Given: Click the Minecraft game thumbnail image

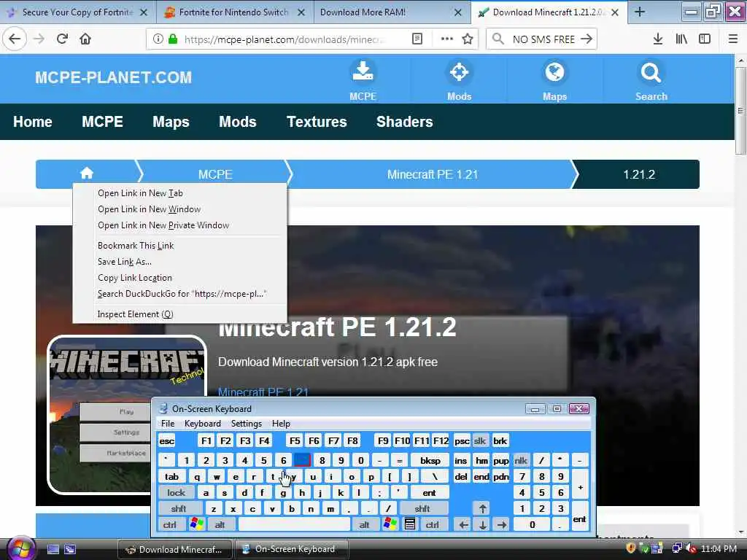Looking at the screenshot, I should click(127, 415).
